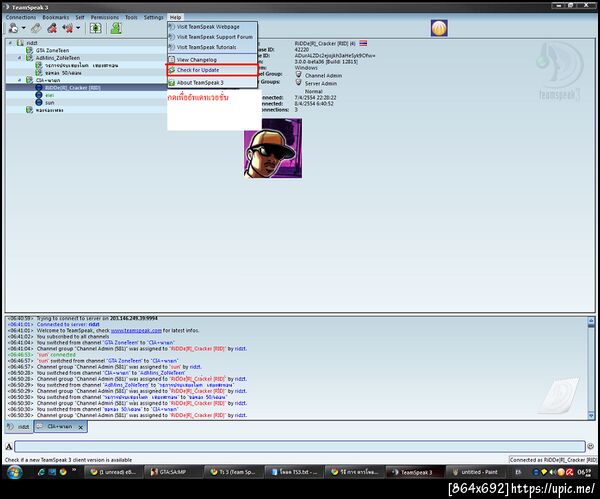Choose Visit TeamSpeak Support Forum entry
The image size is (600, 499).
click(212, 37)
